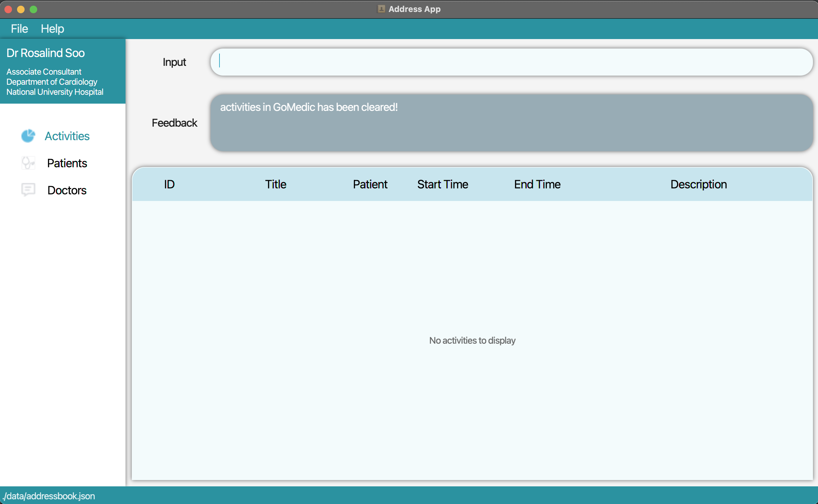Sort the table by ID column
This screenshot has width=818, height=504.
pos(169,184)
